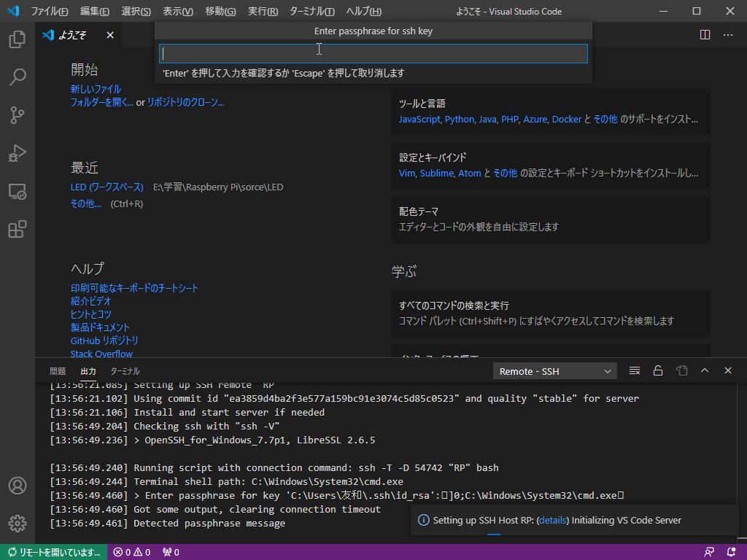The width and height of the screenshot is (747, 560).
Task: Click the リポジトリのクローン link
Action: pos(185,102)
